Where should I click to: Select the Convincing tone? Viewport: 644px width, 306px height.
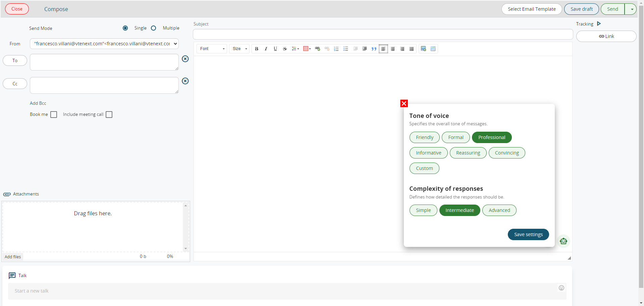(x=507, y=153)
